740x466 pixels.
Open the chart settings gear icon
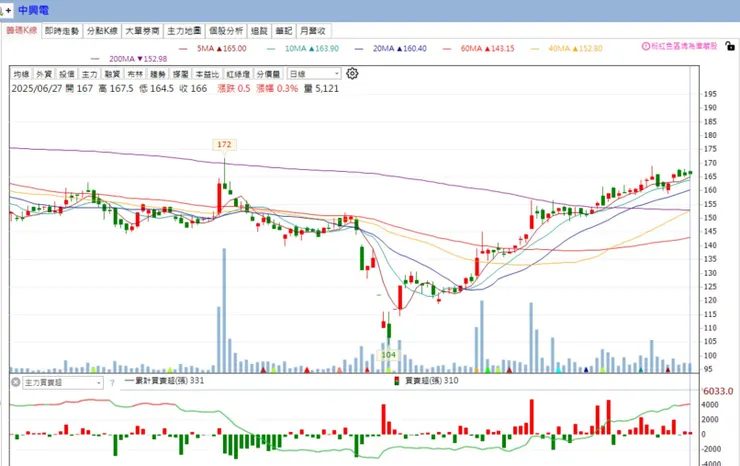pos(352,74)
